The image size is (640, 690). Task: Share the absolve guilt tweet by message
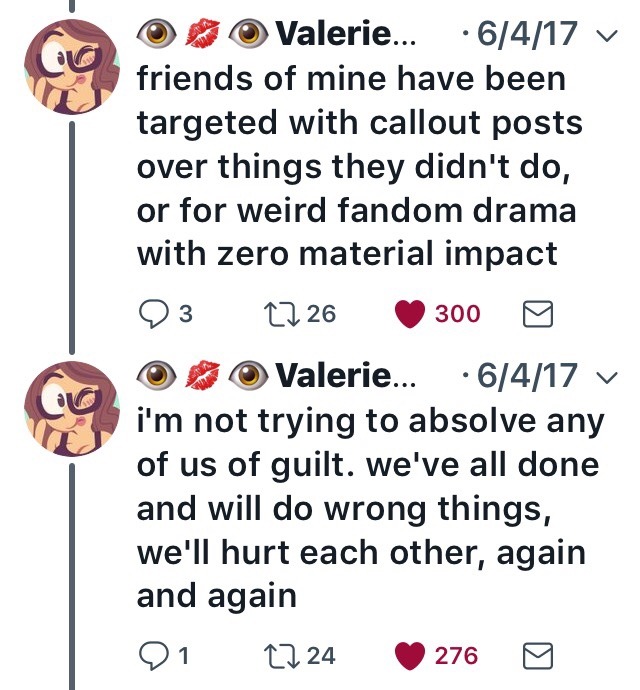click(x=538, y=656)
